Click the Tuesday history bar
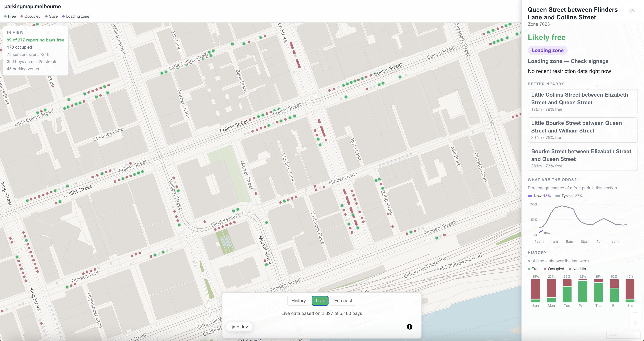Image resolution: width=644 pixels, height=341 pixels. (x=567, y=291)
